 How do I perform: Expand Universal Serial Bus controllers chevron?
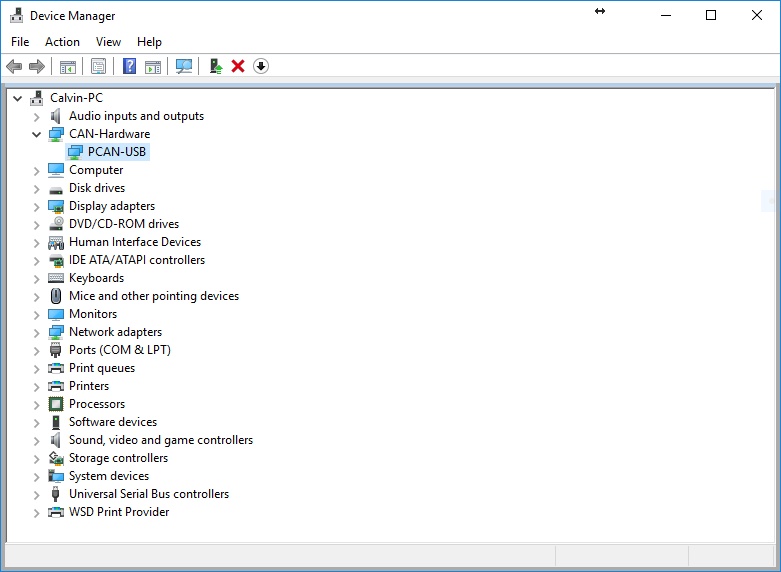[x=36, y=495]
